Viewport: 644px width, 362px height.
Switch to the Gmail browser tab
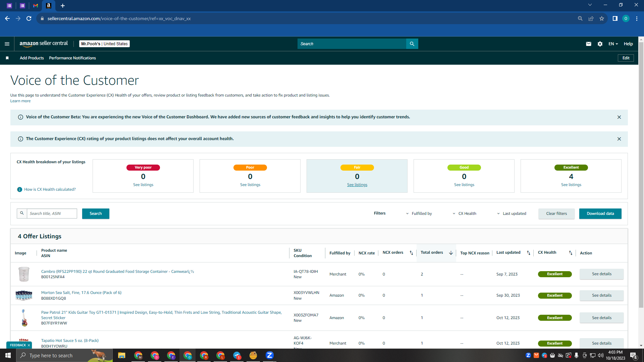[36, 6]
